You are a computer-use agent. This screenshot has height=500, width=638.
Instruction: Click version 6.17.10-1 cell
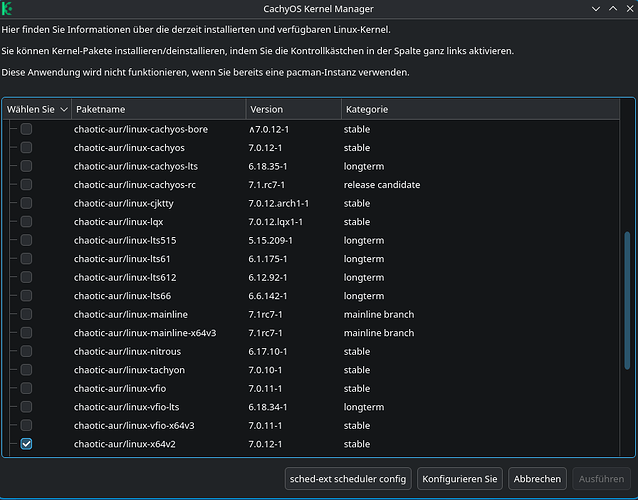[268, 352]
